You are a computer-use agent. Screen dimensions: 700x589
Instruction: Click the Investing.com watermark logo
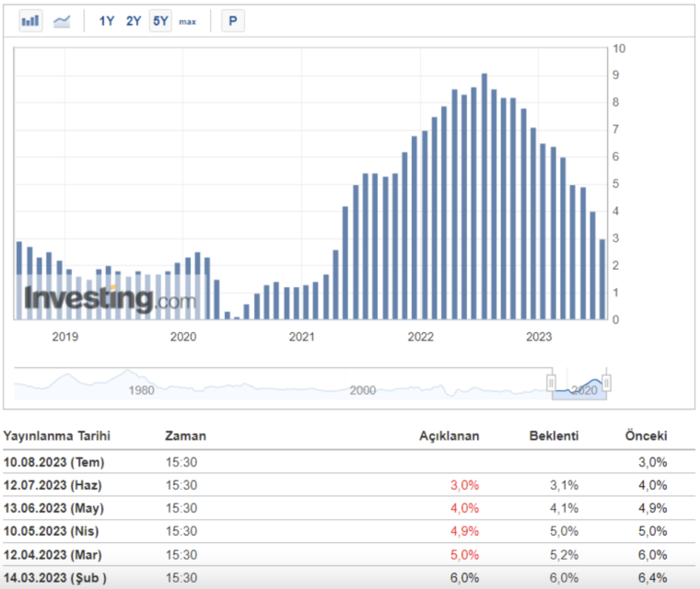110,298
